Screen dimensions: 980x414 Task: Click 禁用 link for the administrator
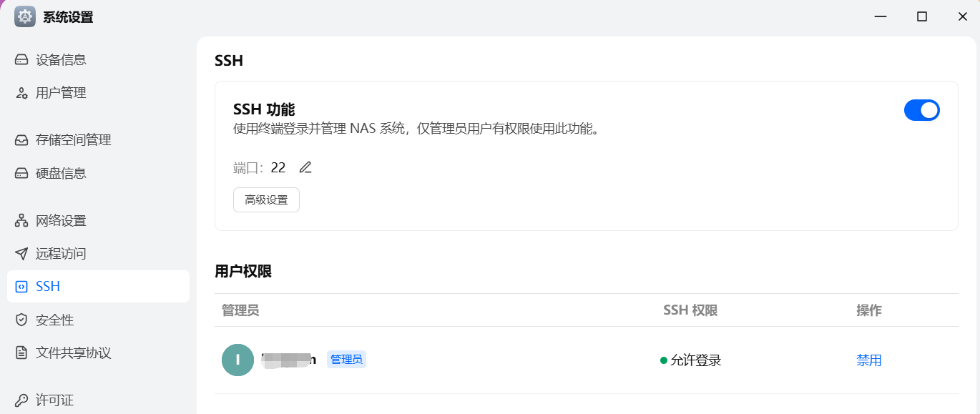(868, 360)
